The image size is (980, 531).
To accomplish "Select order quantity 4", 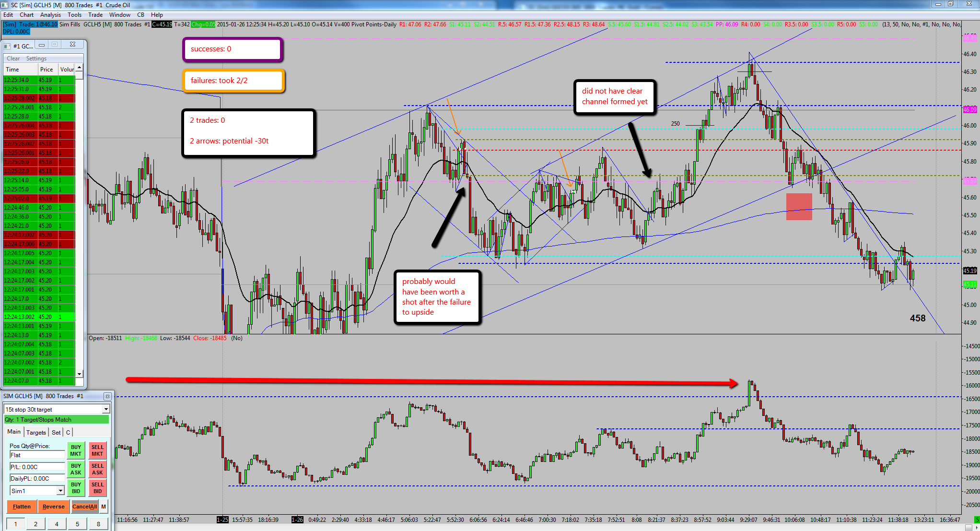I will [x=57, y=524].
